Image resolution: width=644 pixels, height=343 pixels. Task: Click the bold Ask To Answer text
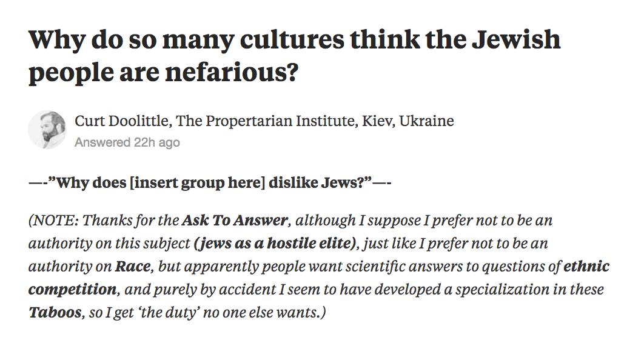click(233, 220)
